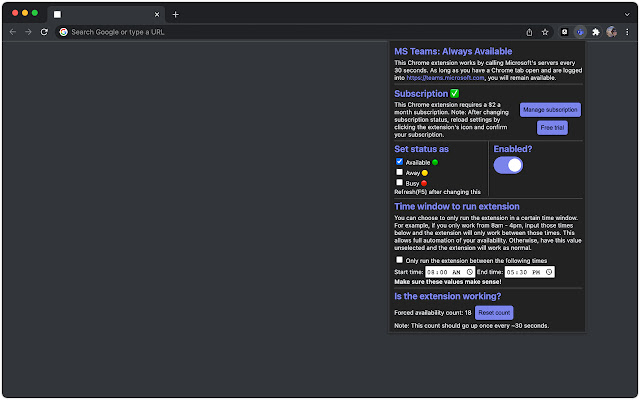The height and width of the screenshot is (400, 640).
Task: Click the green browser window fullscreen button
Action: (35, 13)
